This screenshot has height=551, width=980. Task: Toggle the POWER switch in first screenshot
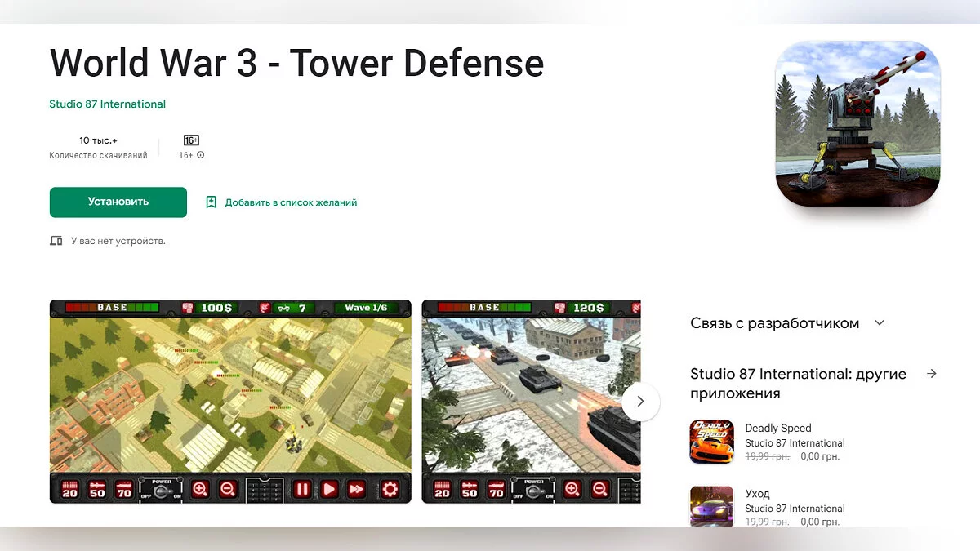click(161, 489)
